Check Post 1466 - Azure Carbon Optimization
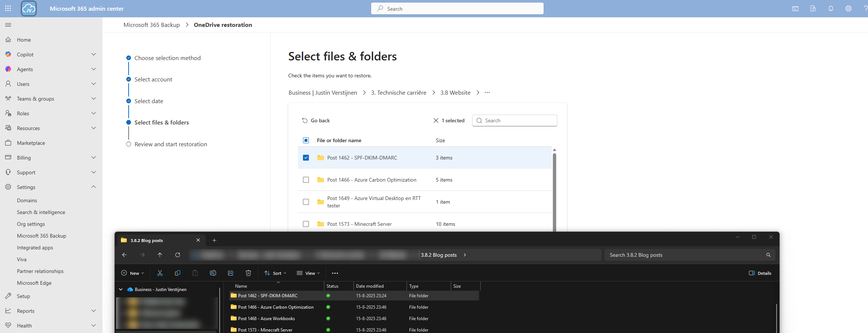The image size is (868, 333). [306, 180]
